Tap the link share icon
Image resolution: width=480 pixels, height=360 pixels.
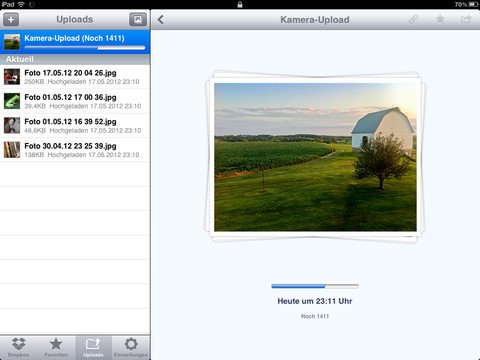[x=413, y=19]
